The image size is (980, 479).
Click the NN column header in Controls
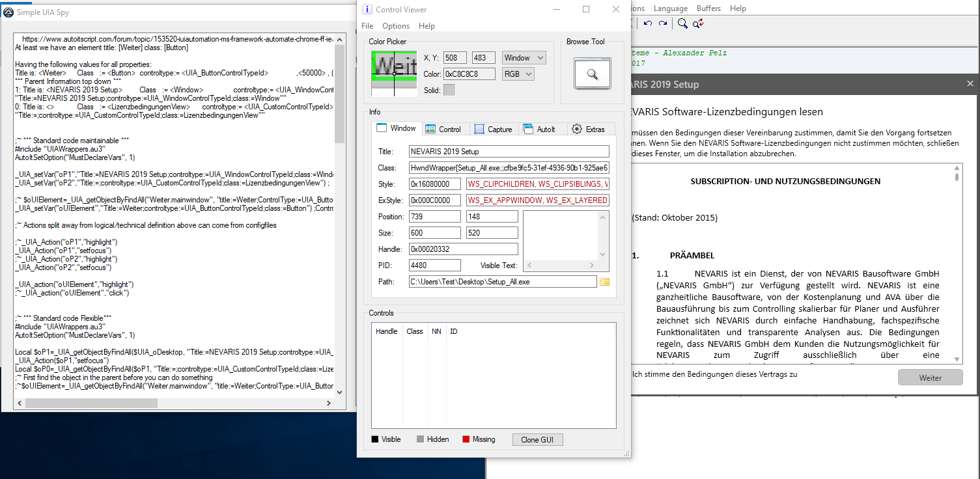(x=436, y=331)
